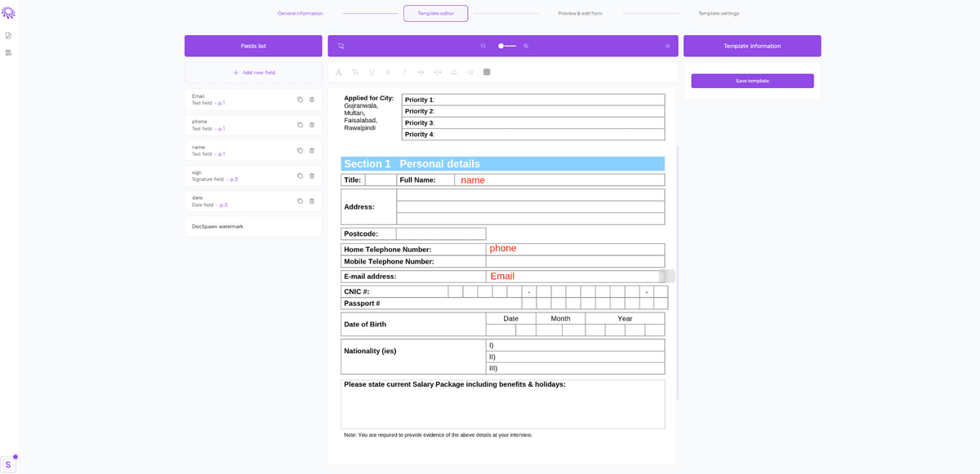980x474 pixels.
Task: Click Add new field
Action: click(x=252, y=73)
